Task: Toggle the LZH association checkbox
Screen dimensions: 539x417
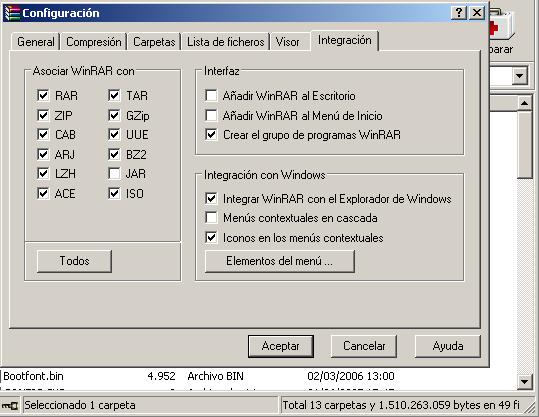Action: [43, 174]
